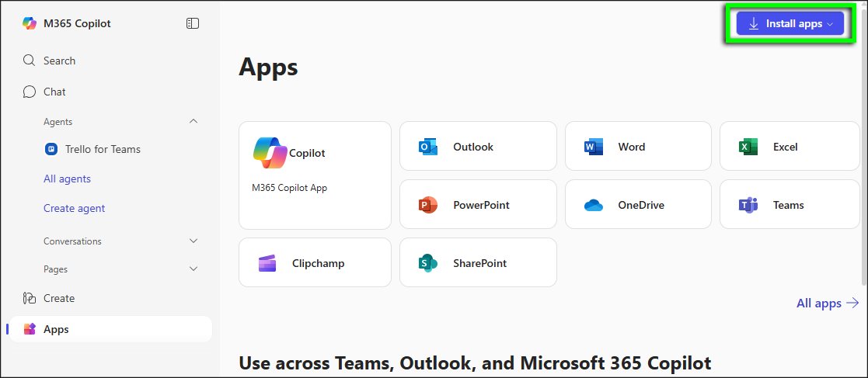Viewport: 868px width, 378px height.
Task: Expand the Conversations section
Action: click(x=193, y=241)
